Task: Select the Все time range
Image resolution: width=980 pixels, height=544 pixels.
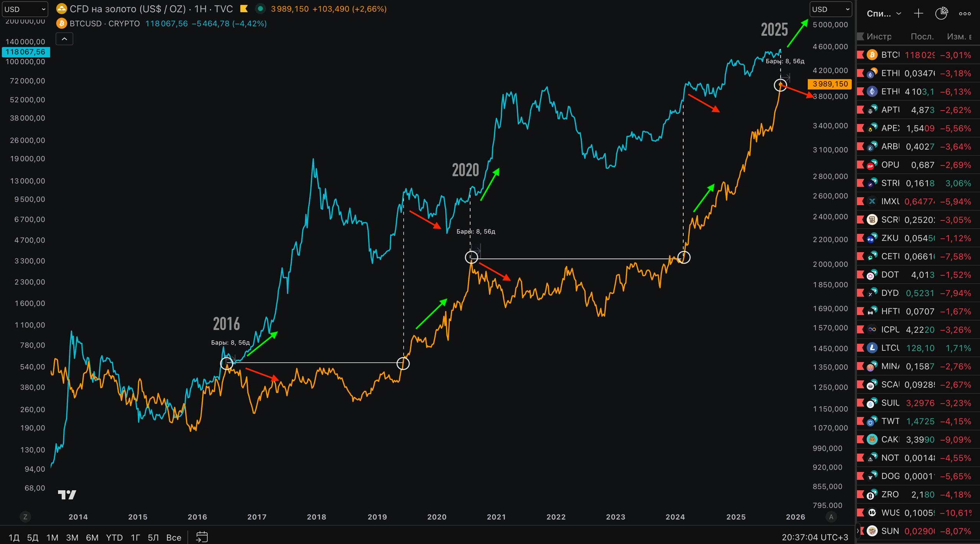Action: click(173, 537)
